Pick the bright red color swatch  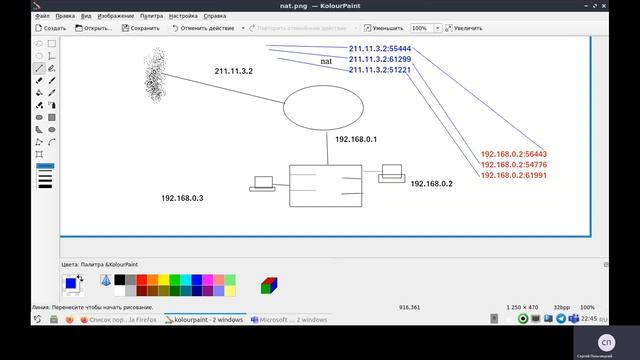[x=142, y=280]
